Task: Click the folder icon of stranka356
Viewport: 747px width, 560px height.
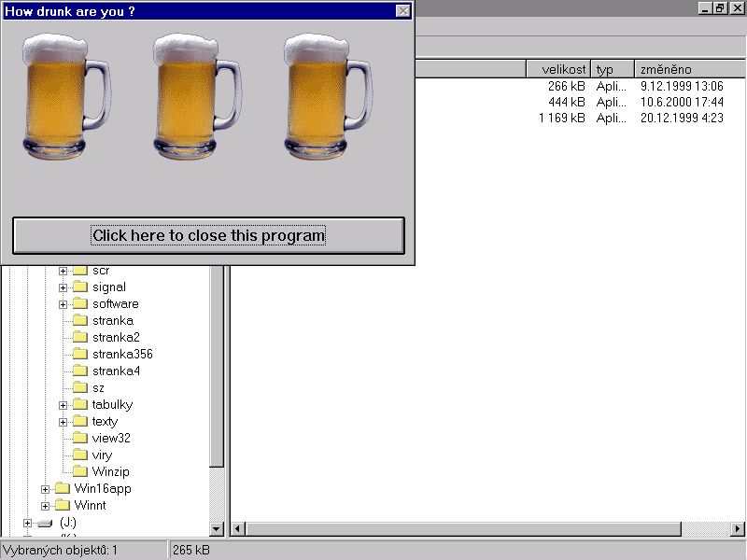Action: (x=79, y=355)
